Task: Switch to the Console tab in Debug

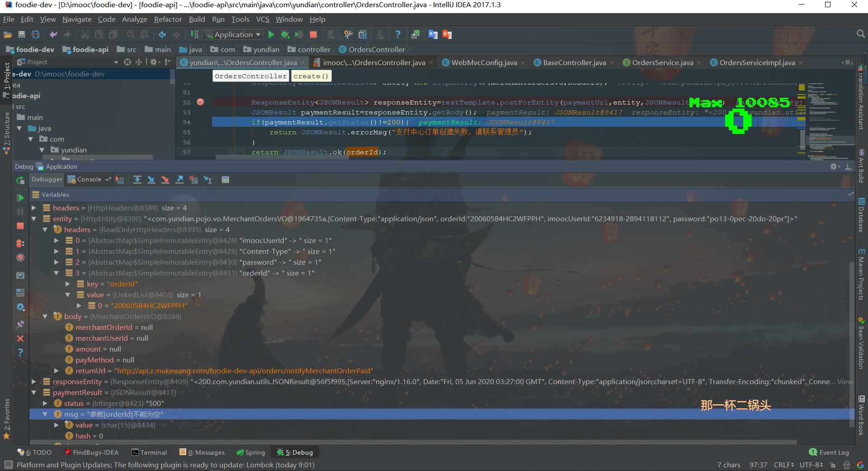Action: point(89,180)
